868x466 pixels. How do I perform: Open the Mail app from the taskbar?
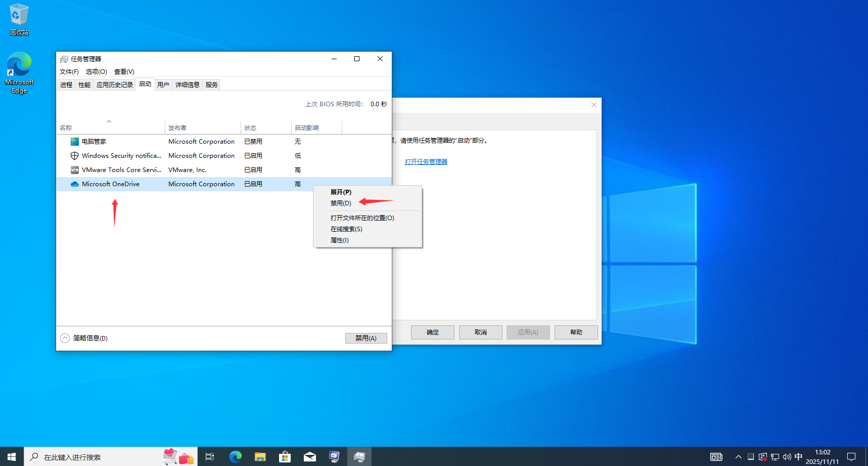pyautogui.click(x=309, y=456)
